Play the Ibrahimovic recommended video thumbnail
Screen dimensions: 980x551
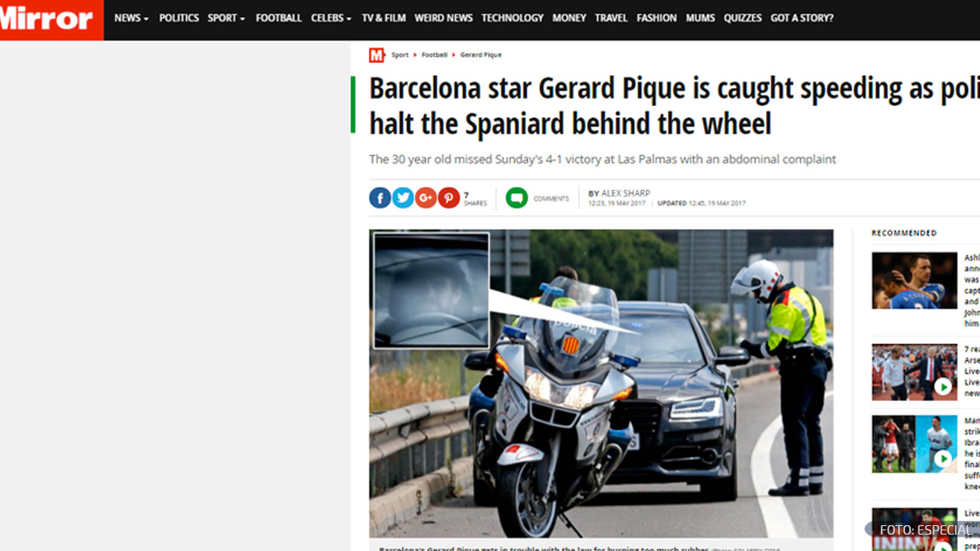coord(914,444)
